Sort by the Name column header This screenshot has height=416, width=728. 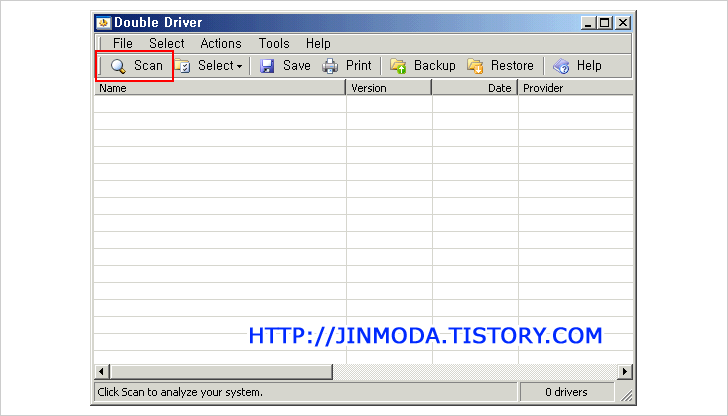pyautogui.click(x=220, y=88)
